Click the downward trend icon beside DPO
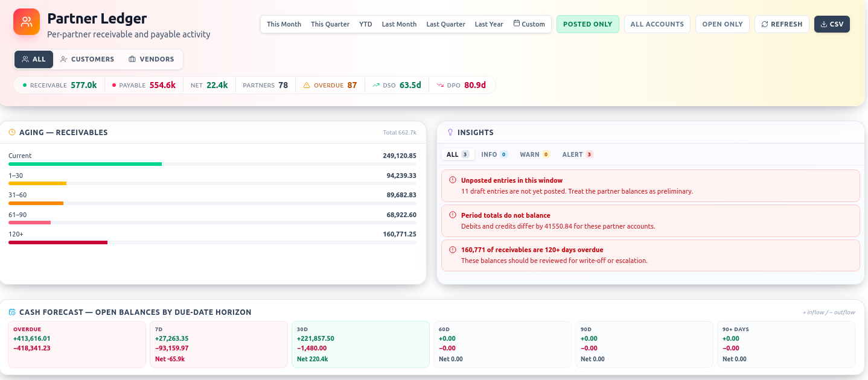The image size is (868, 380). point(440,85)
